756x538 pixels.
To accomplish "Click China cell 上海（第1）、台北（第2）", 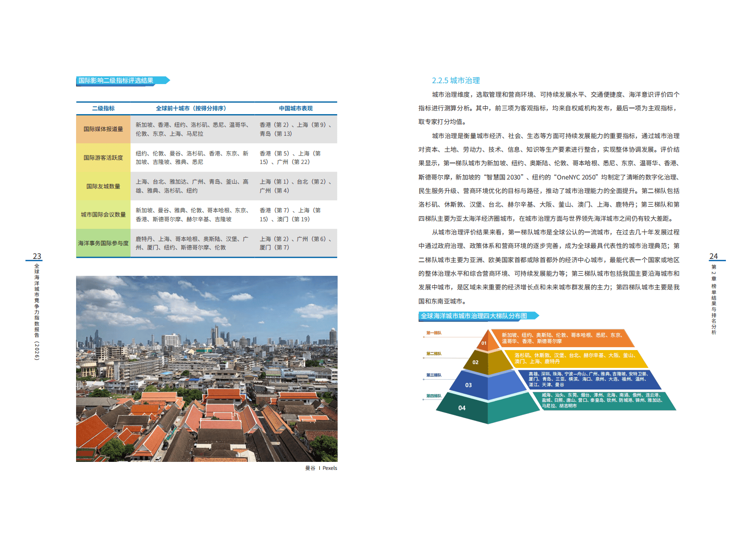I will [296, 186].
